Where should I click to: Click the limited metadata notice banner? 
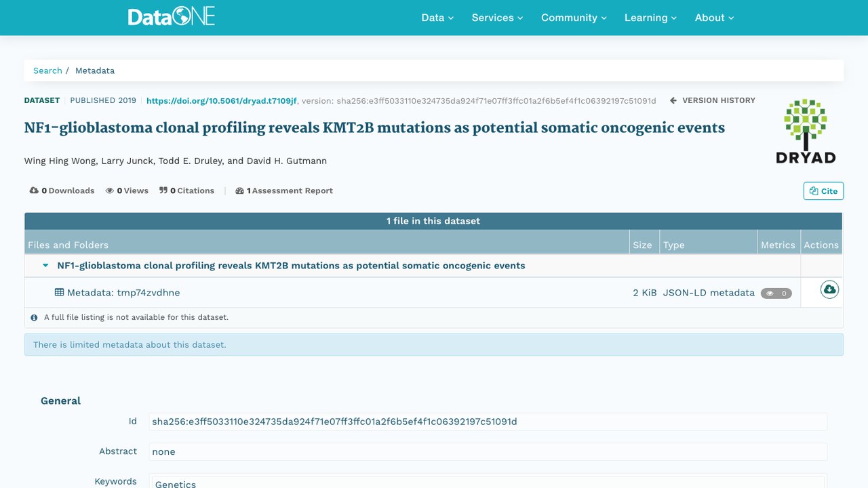[434, 344]
